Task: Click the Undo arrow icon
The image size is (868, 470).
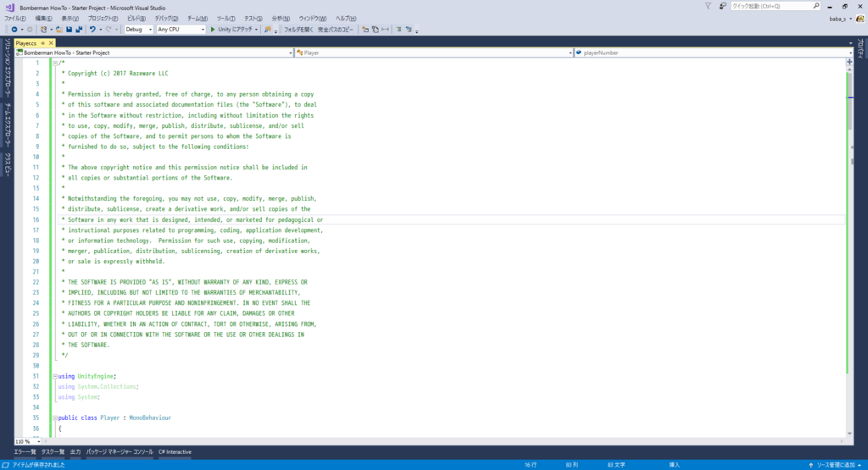Action: [92, 30]
